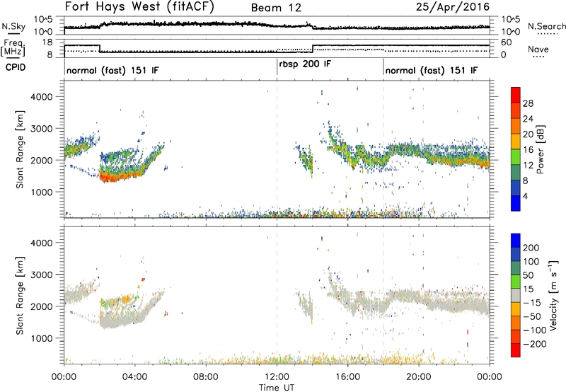Click the '18' frequency axis tick

click(47, 42)
